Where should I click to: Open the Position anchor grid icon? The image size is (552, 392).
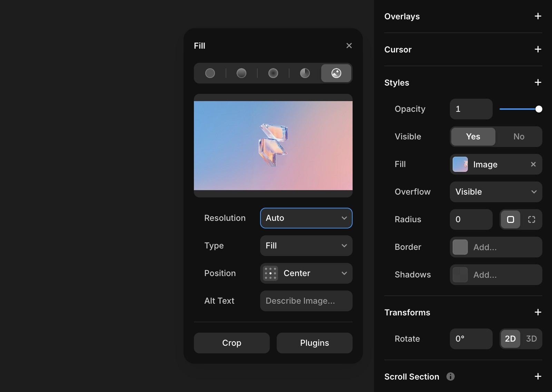point(270,273)
